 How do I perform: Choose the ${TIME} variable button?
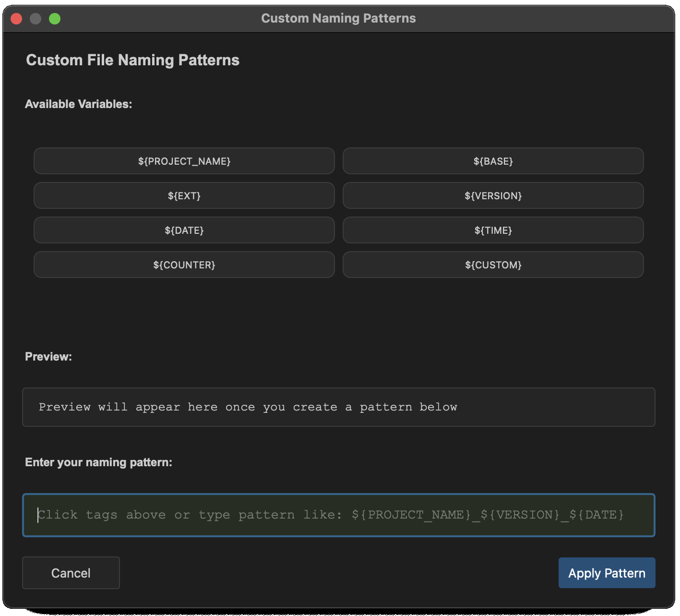tap(493, 230)
